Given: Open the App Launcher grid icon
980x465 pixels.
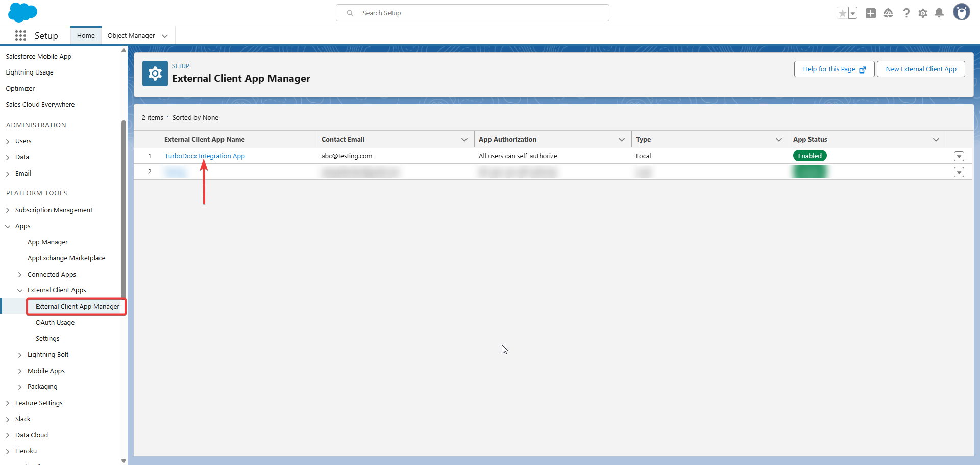Looking at the screenshot, I should pos(20,35).
